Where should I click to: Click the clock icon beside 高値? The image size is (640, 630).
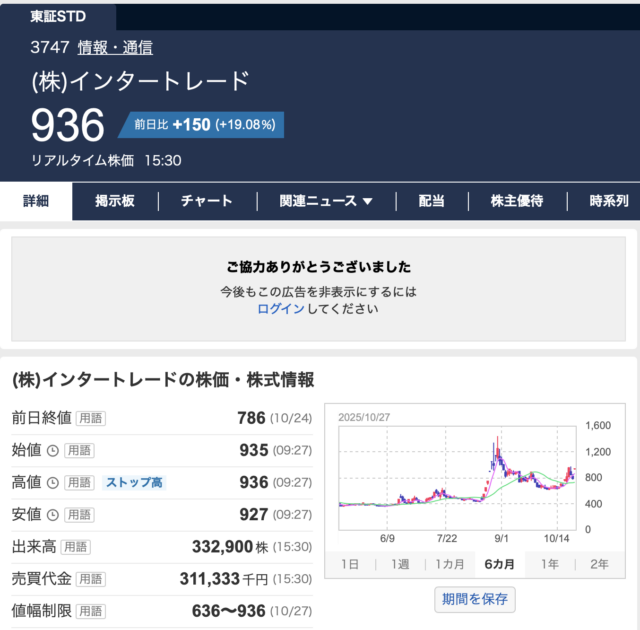[x=52, y=482]
